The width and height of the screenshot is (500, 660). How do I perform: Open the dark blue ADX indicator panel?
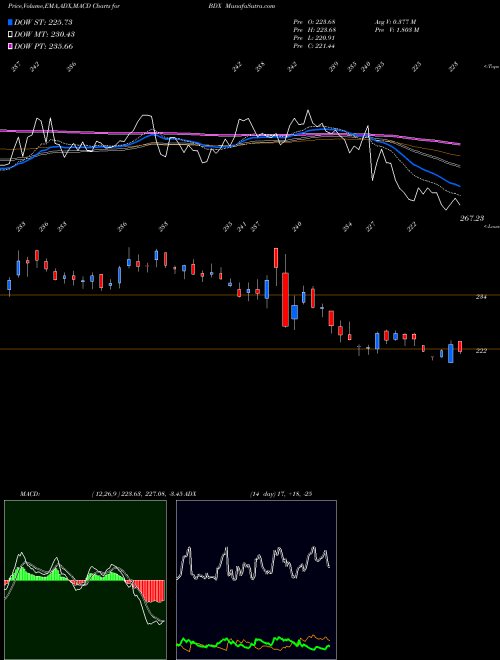click(x=256, y=580)
